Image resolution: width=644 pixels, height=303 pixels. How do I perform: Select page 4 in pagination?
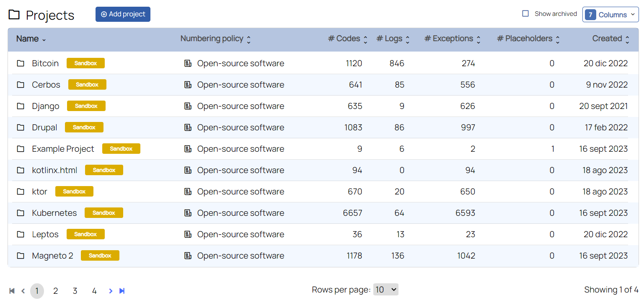tap(94, 291)
